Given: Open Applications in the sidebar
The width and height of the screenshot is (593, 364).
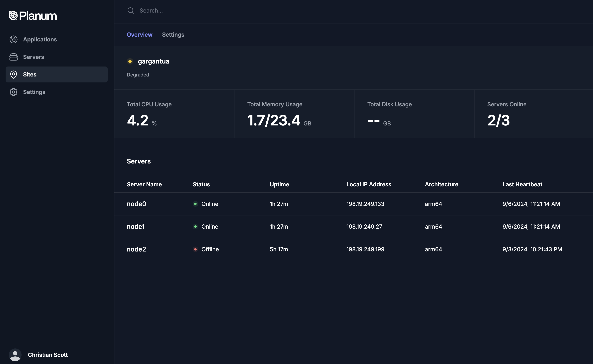Looking at the screenshot, I should point(40,39).
